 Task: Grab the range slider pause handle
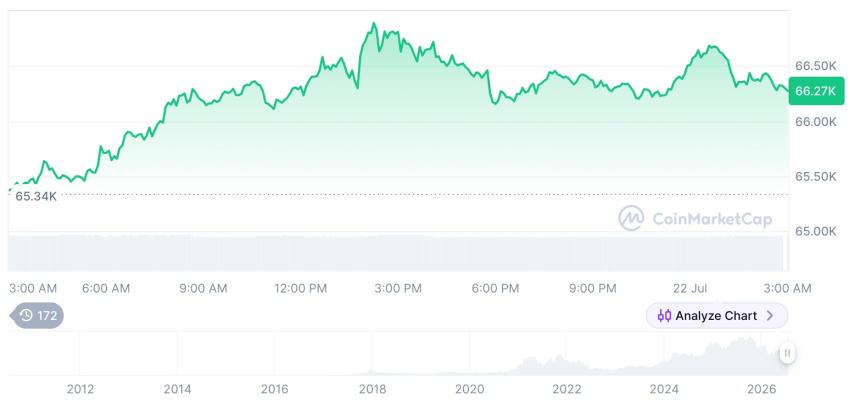(787, 353)
